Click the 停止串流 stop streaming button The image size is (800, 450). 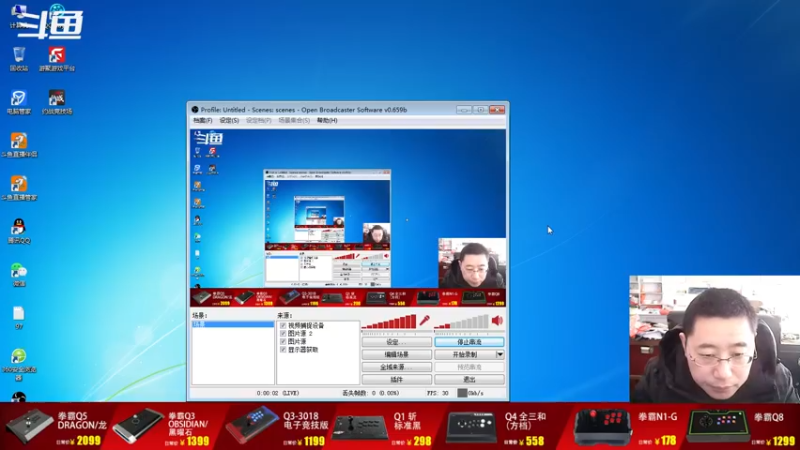469,342
